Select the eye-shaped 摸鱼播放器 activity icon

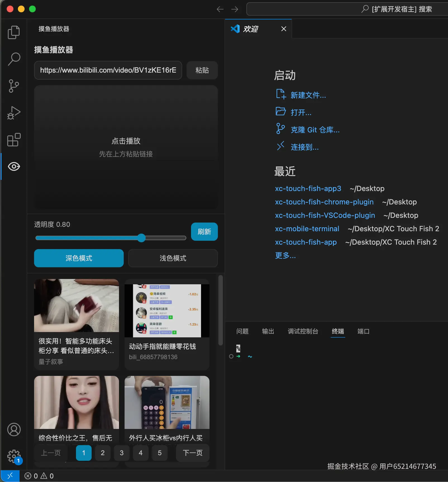click(14, 166)
